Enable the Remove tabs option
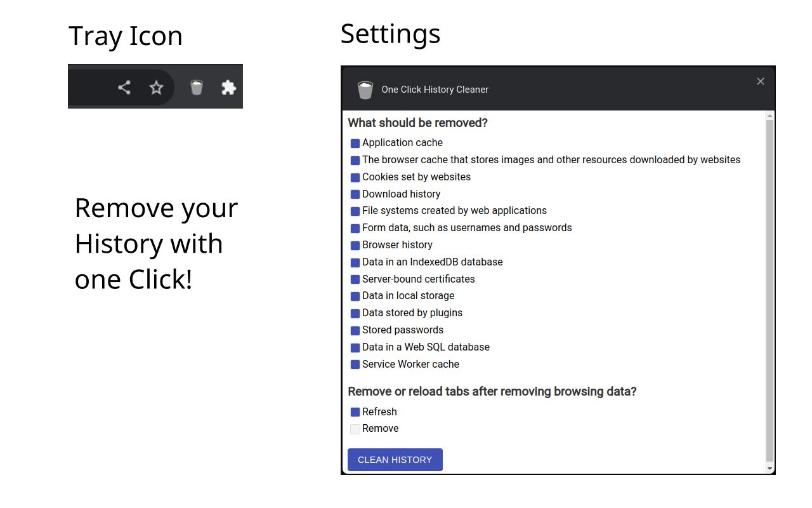 coord(355,429)
